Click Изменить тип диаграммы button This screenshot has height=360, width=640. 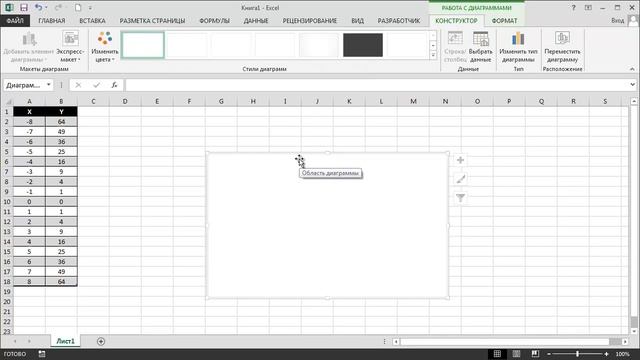point(518,47)
